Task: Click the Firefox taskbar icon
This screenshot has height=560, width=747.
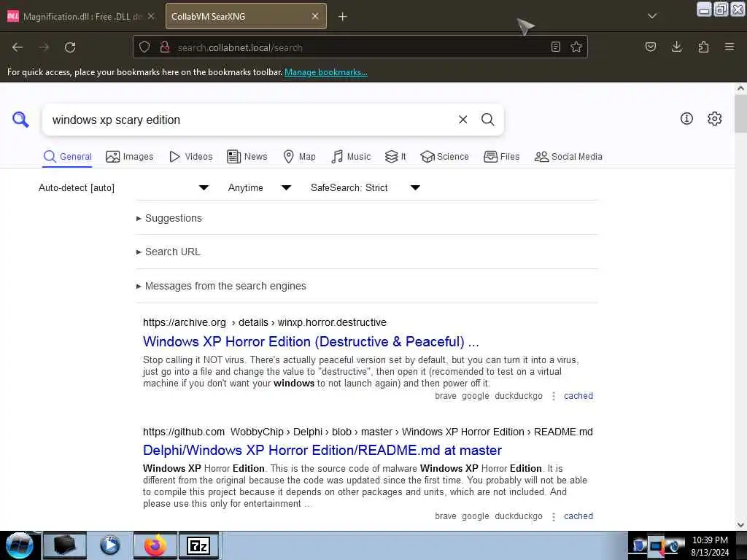Action: pos(155,545)
